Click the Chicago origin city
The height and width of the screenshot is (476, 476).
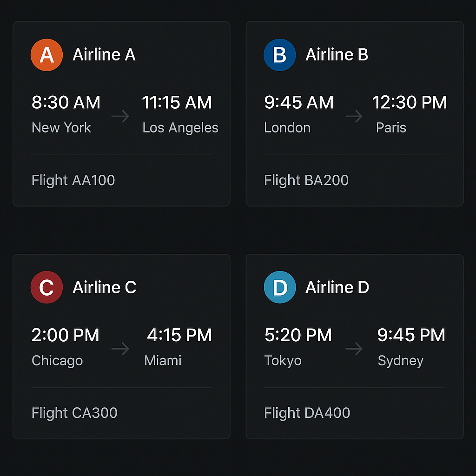point(57,360)
